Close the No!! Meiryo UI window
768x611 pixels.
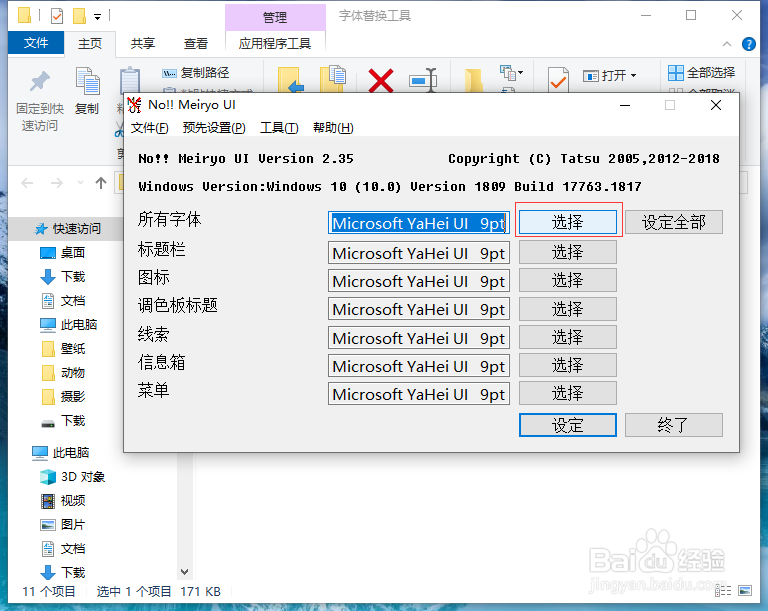716,105
